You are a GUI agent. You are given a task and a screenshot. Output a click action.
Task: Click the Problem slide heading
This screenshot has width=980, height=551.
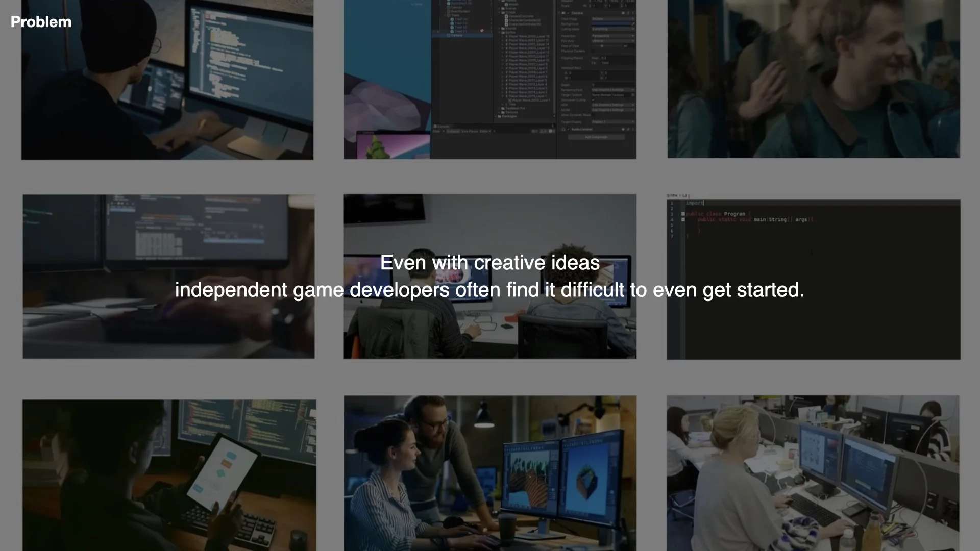click(x=41, y=22)
